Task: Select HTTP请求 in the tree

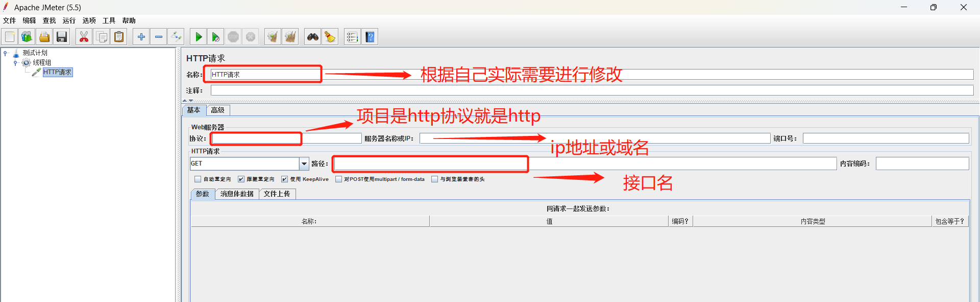Action: click(x=58, y=72)
